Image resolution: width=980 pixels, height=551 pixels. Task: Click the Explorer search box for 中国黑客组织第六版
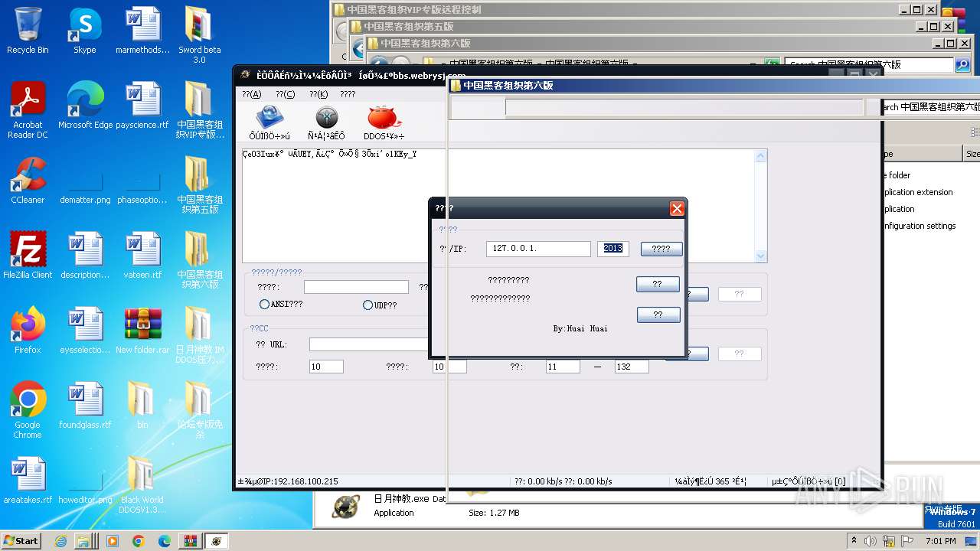tap(869, 65)
